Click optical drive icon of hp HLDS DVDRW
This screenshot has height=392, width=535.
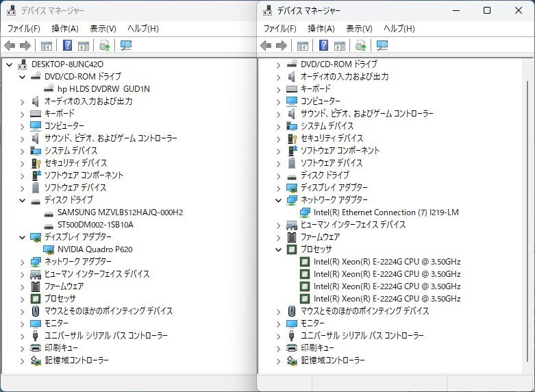tap(49, 88)
